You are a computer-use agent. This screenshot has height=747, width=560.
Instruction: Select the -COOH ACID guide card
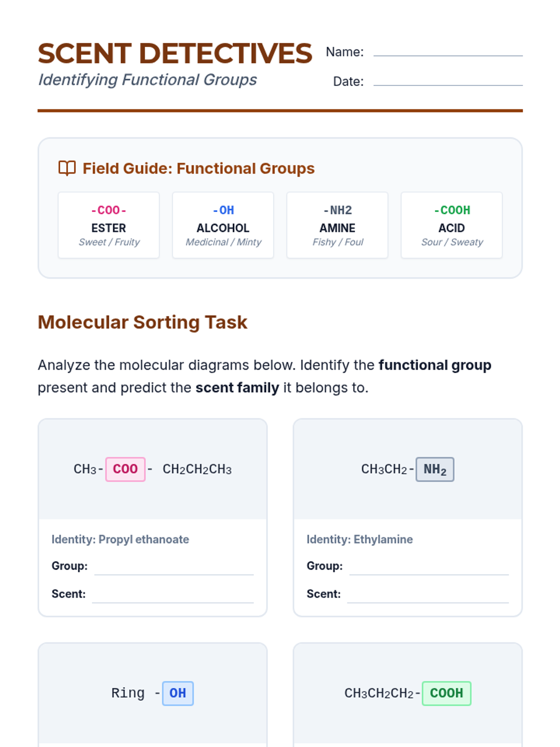coord(452,225)
